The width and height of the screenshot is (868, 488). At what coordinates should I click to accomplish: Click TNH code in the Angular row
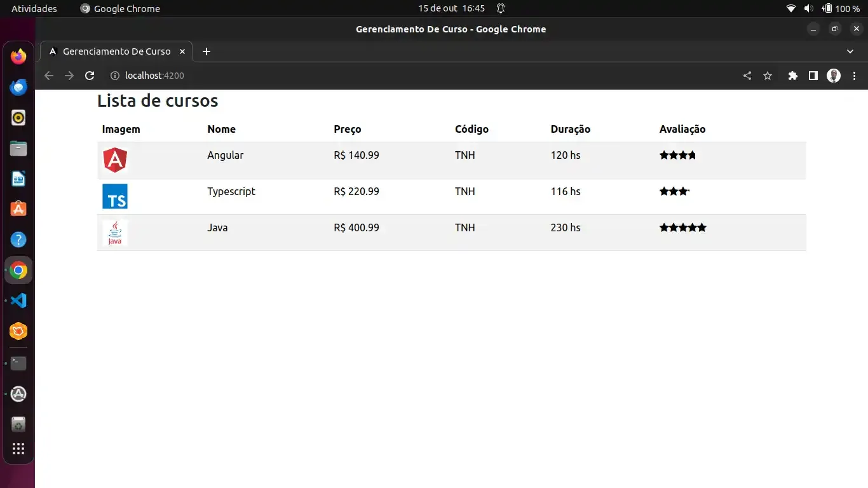[x=465, y=155]
